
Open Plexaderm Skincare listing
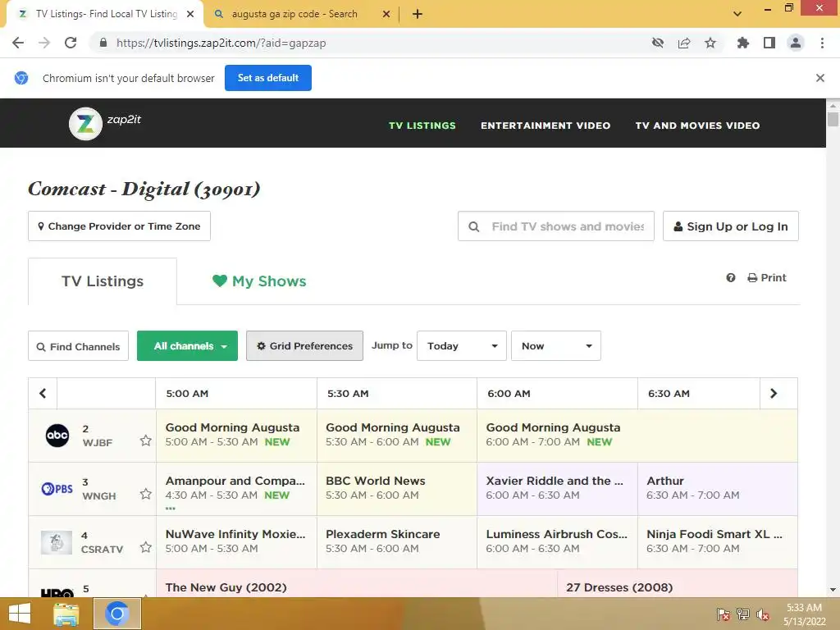(397, 542)
